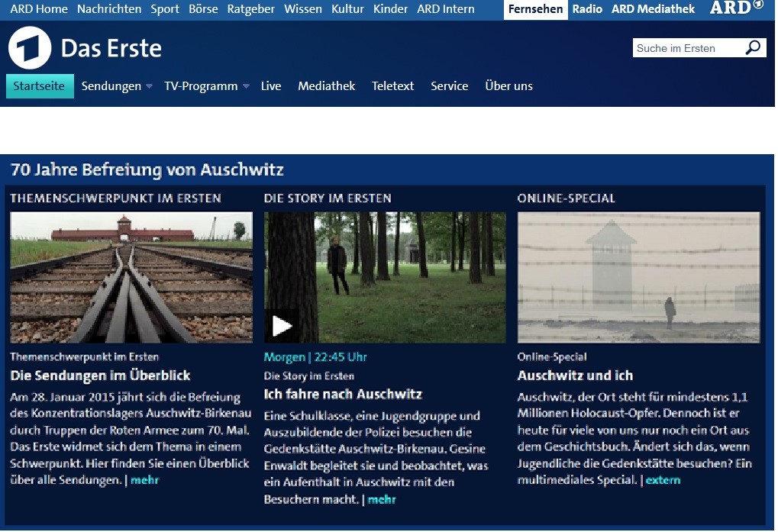The width and height of the screenshot is (778, 532).
Task: Open the railway tracks thumbnail image
Action: coord(131,278)
